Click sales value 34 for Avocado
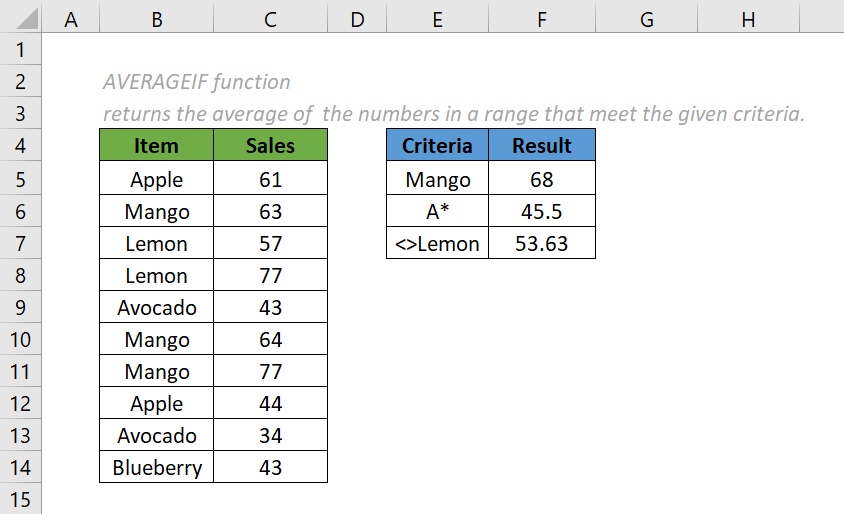Image resolution: width=844 pixels, height=514 pixels. coord(270,435)
